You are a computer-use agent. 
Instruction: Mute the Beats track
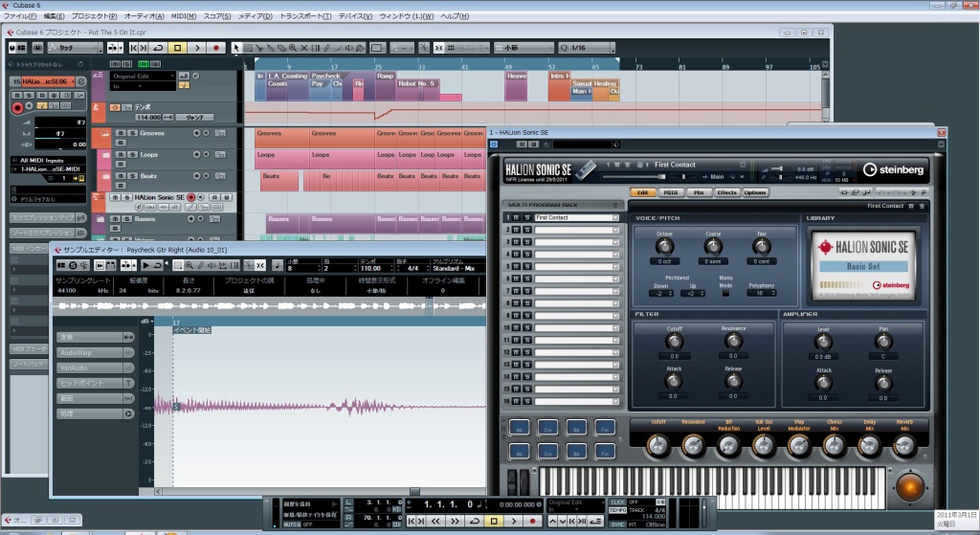121,176
